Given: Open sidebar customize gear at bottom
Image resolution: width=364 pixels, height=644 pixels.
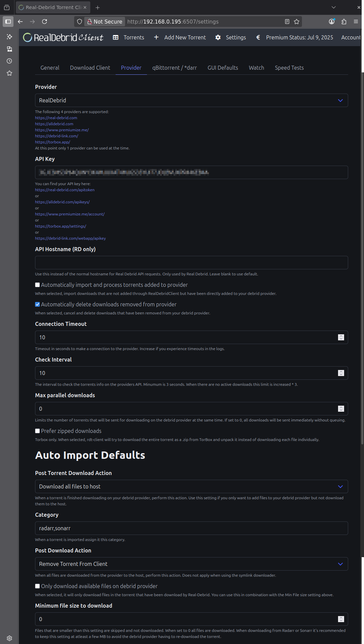Looking at the screenshot, I should 9,638.
